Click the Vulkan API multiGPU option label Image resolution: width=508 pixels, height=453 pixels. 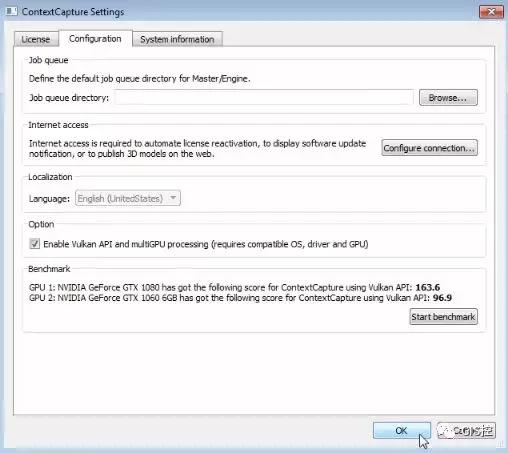click(206, 244)
